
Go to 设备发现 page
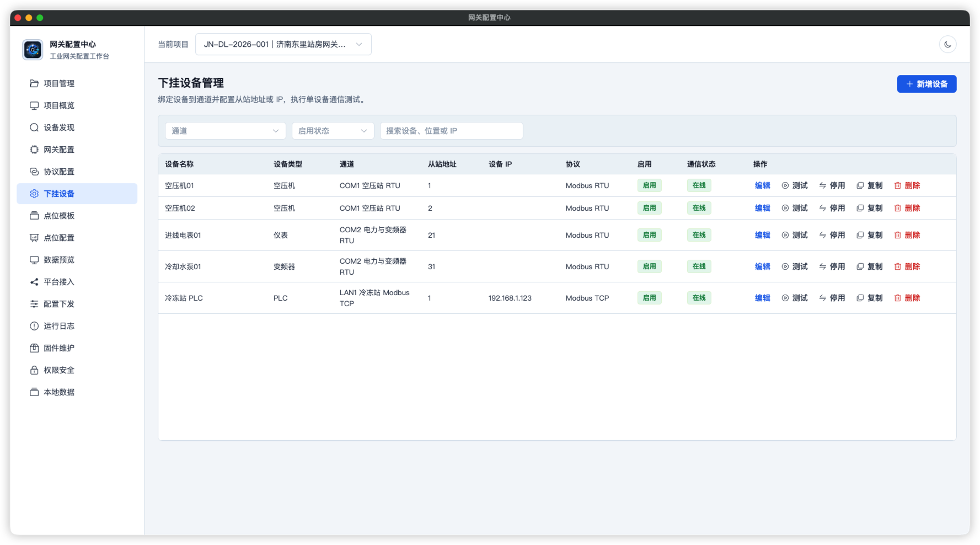tap(77, 127)
